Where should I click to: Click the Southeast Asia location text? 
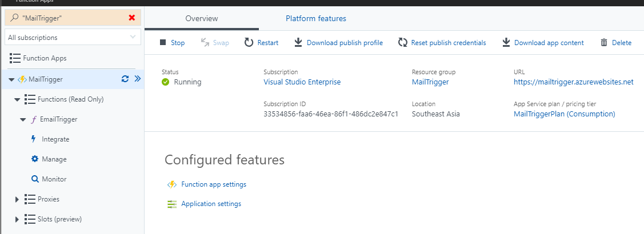(436, 114)
